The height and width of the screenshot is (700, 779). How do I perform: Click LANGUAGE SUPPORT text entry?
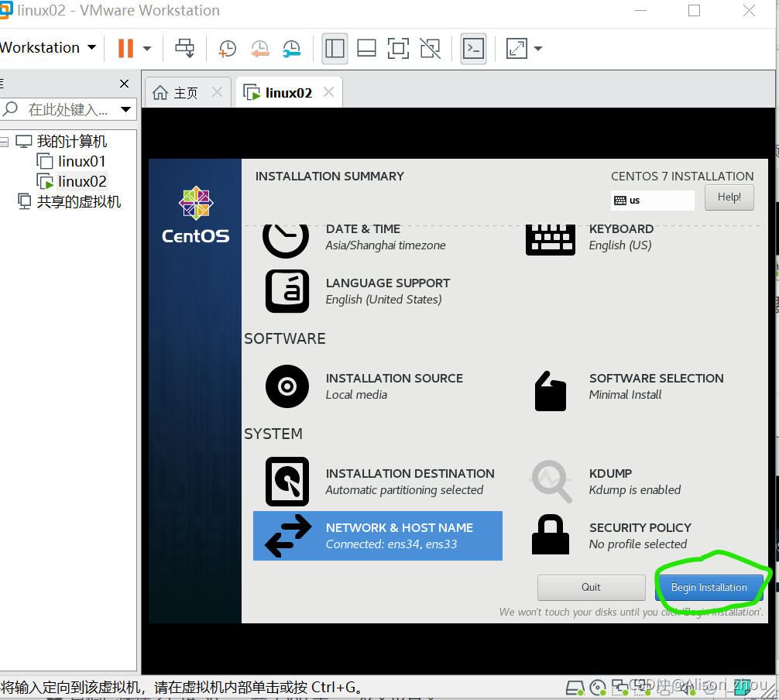(388, 291)
